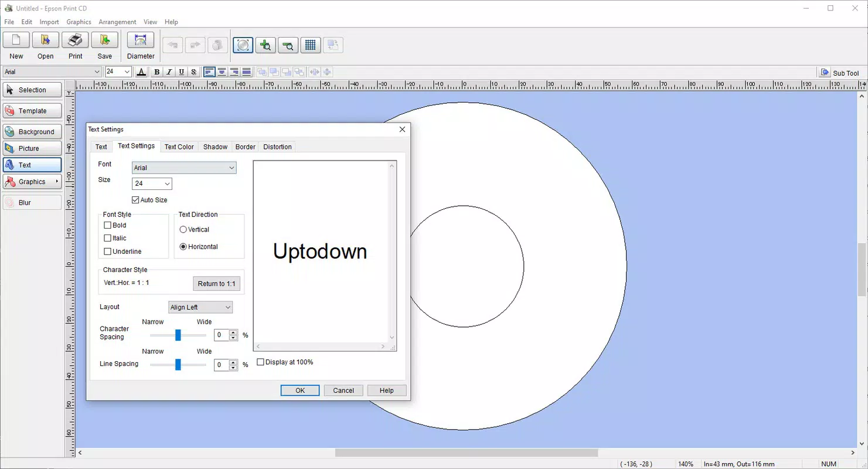Switch to the Text tab in dialog
This screenshot has height=469, width=868.
pos(101,147)
